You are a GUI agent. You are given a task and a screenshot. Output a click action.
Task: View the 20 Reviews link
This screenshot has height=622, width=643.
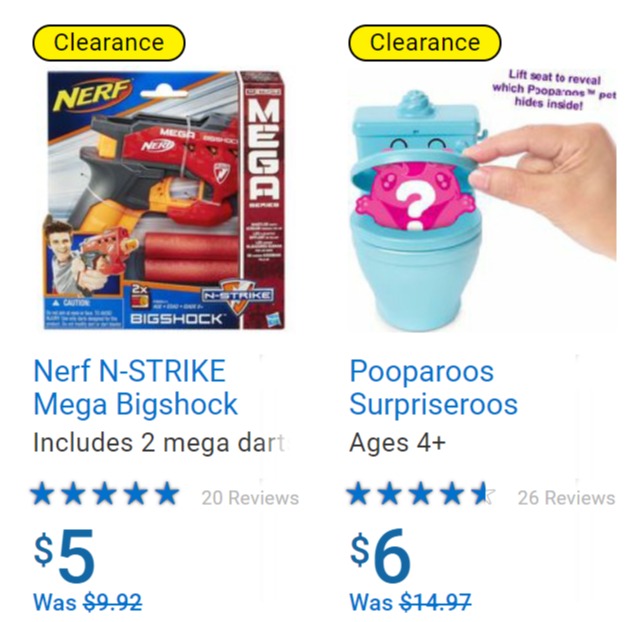[x=250, y=498]
